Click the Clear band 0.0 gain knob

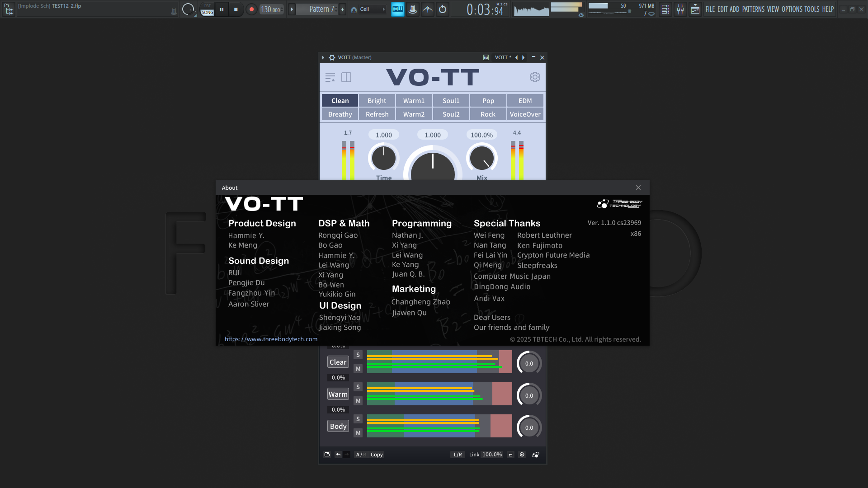click(x=529, y=363)
